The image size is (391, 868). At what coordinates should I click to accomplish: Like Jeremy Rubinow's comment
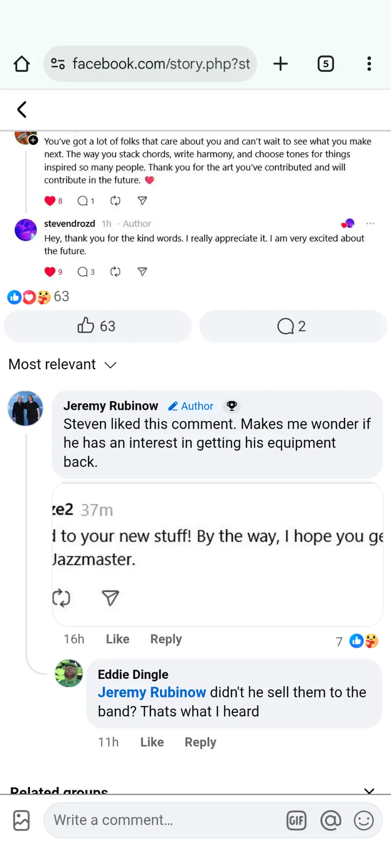117,639
